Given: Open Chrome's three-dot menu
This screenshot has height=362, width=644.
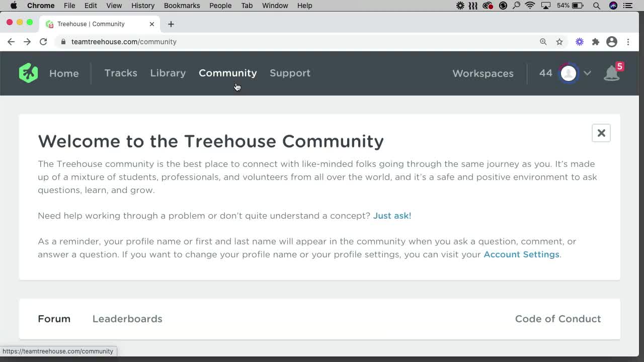Looking at the screenshot, I should tap(628, 42).
